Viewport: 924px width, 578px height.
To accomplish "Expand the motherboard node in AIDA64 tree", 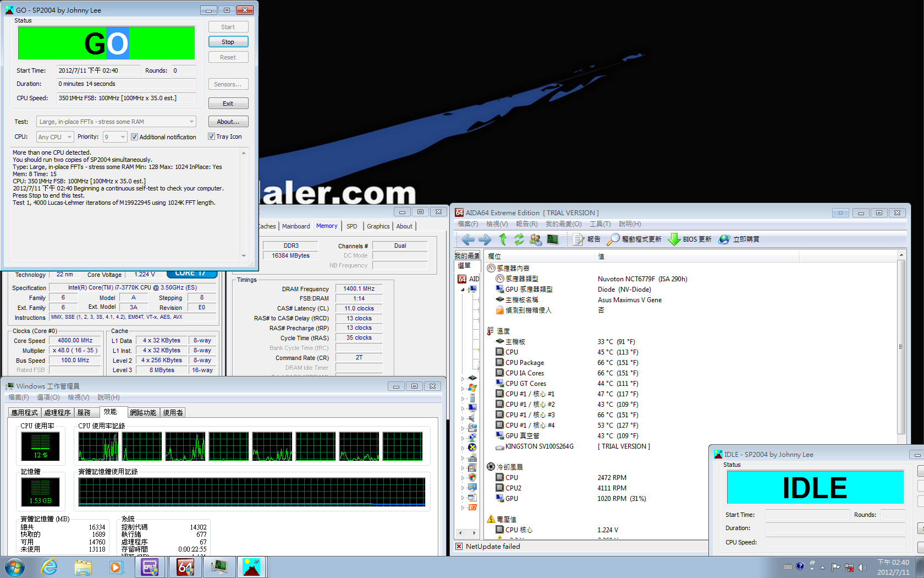I will tap(463, 378).
